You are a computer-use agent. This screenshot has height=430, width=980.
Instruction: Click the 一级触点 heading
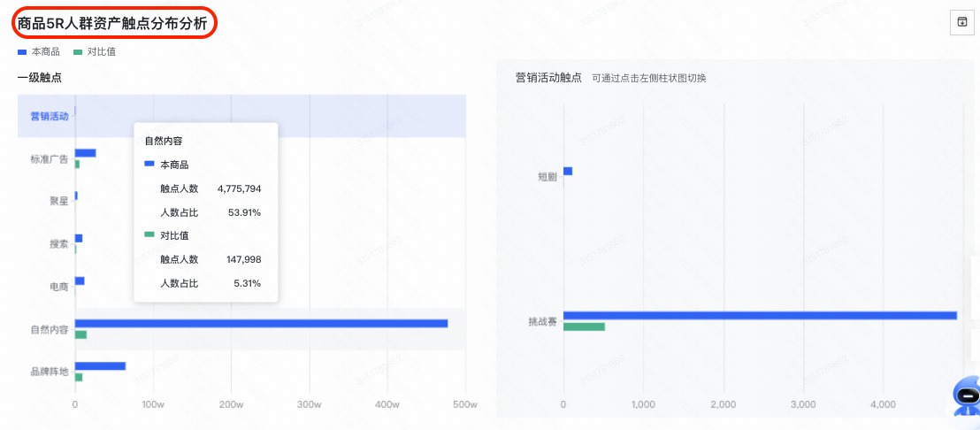coord(40,78)
